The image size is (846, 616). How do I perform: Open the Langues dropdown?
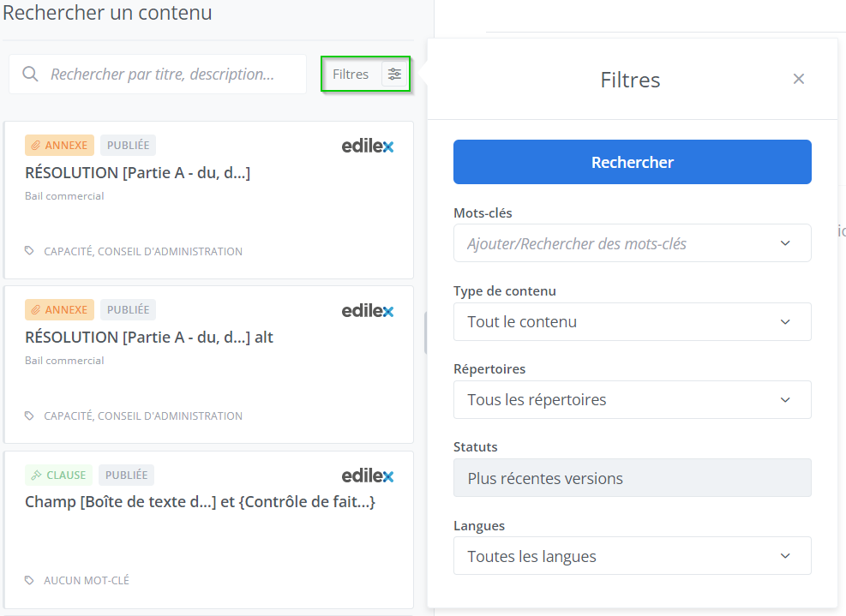[632, 557]
